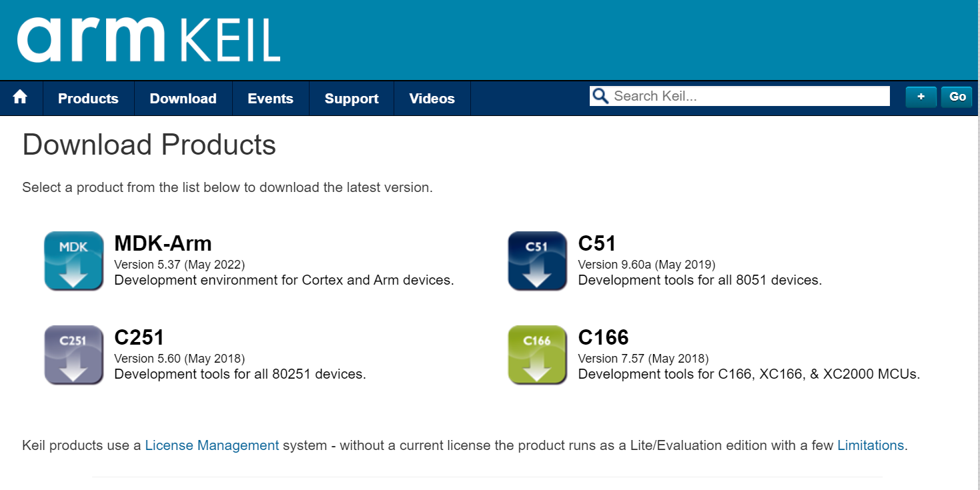This screenshot has height=490, width=980.
Task: Click the magnifying glass search icon
Action: 600,96
